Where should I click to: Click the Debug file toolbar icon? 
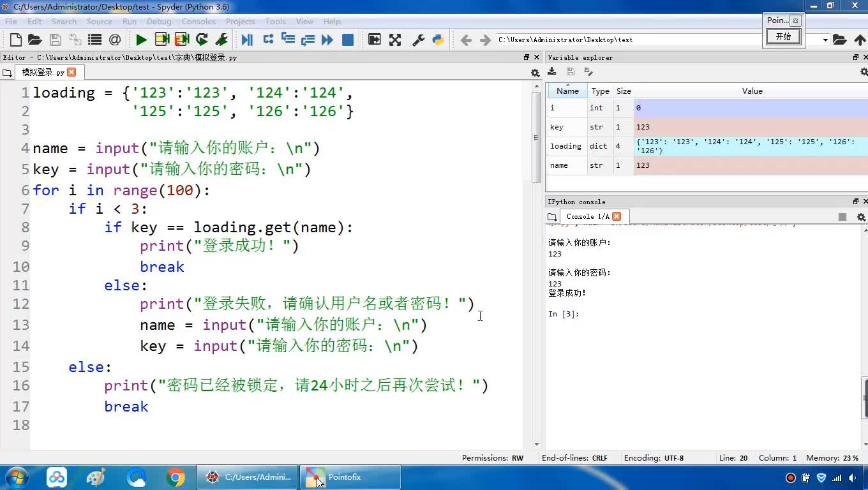pyautogui.click(x=247, y=40)
